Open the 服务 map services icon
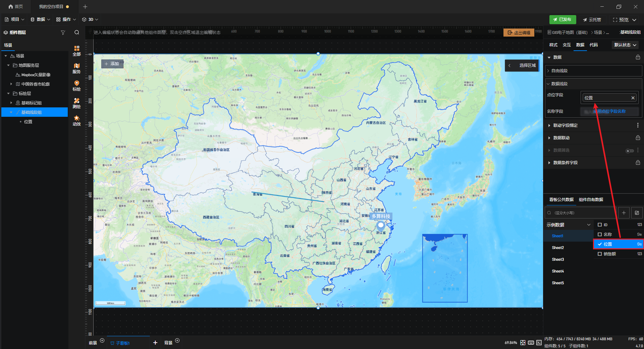The height and width of the screenshot is (349, 644). [x=76, y=68]
